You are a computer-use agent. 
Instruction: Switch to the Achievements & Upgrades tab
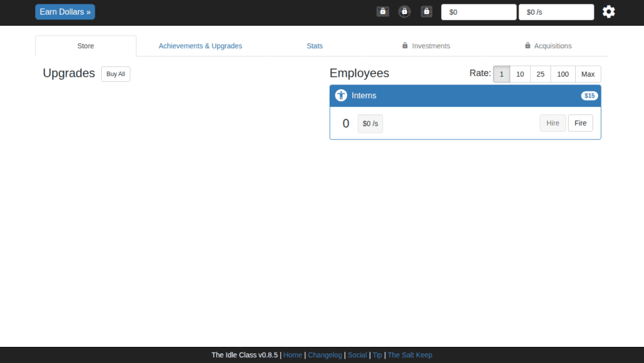(x=200, y=46)
